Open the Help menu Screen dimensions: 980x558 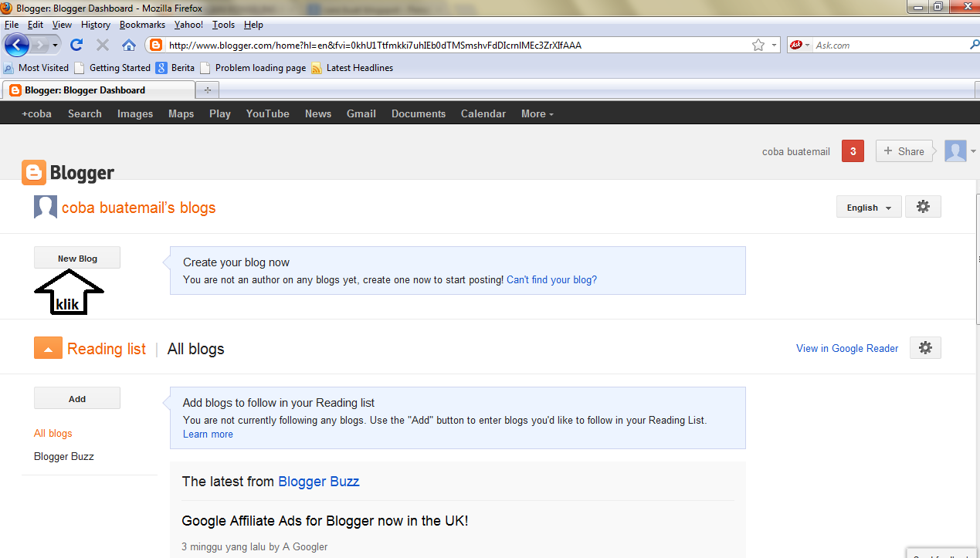coord(253,25)
